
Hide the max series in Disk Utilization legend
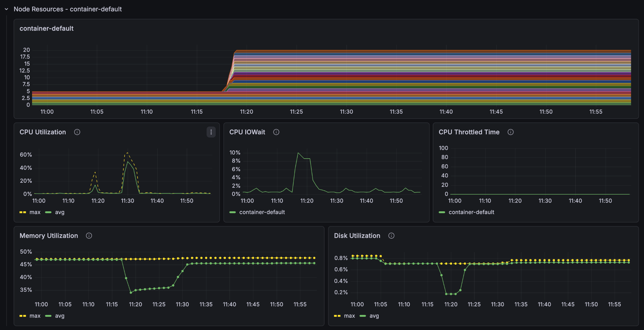[349, 316]
